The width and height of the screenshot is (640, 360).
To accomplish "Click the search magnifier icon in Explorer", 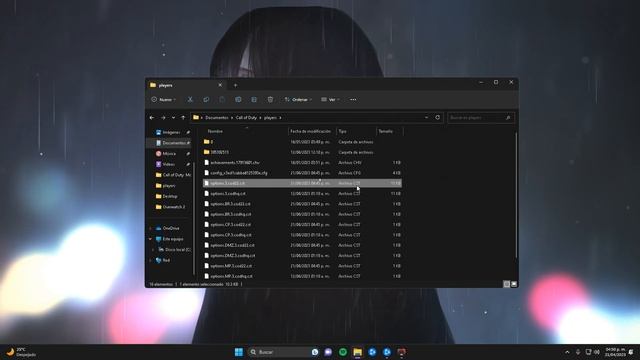I will tap(508, 118).
